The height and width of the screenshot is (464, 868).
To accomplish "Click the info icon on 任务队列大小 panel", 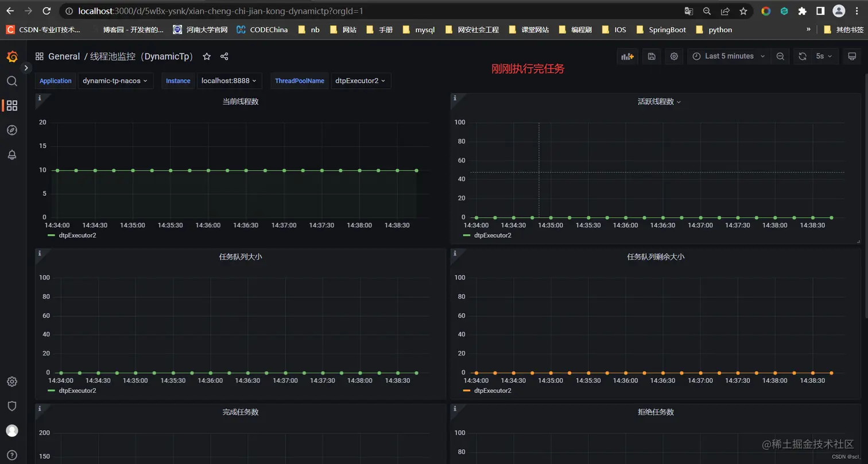I will pos(40,253).
